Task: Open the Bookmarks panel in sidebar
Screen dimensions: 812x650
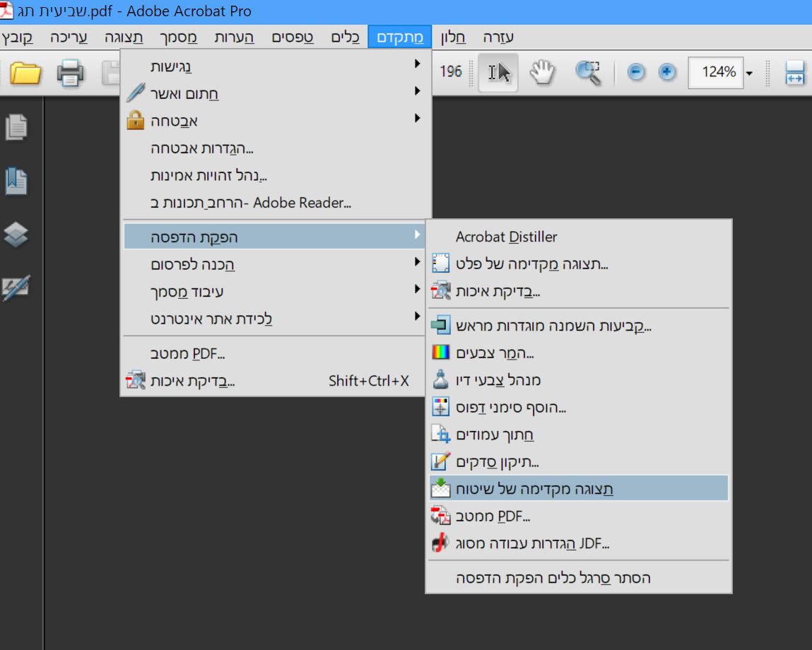Action: 16,182
